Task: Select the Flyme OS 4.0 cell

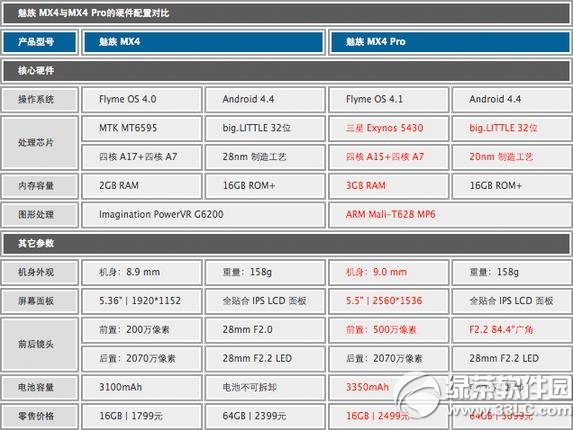Action: pos(142,99)
